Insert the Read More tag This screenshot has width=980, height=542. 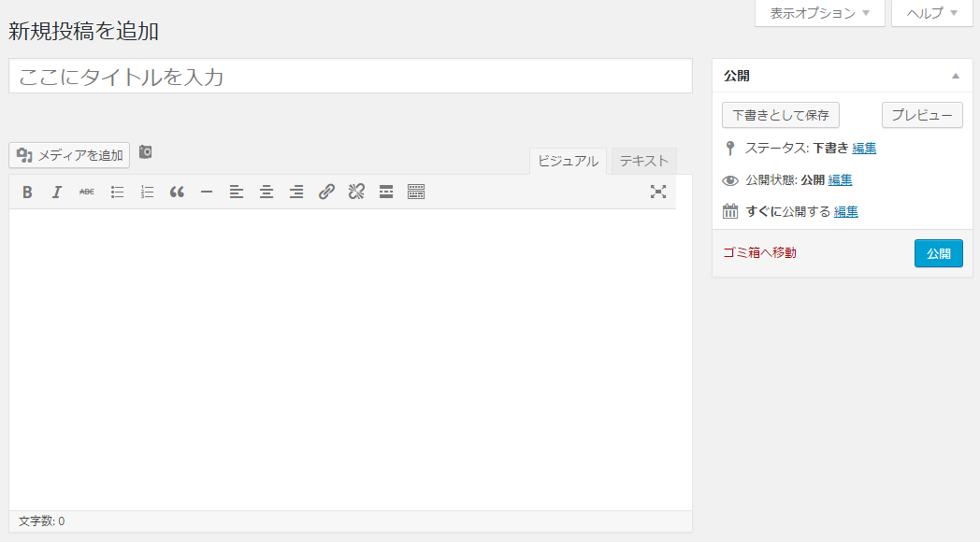click(x=386, y=192)
